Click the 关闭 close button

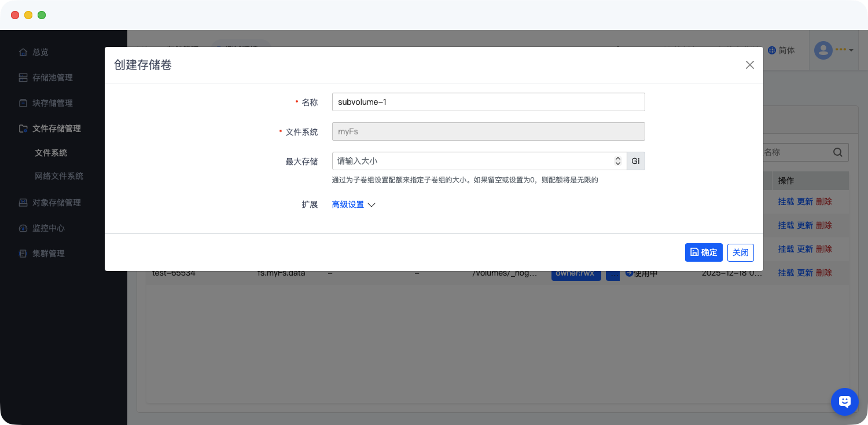pyautogui.click(x=740, y=252)
